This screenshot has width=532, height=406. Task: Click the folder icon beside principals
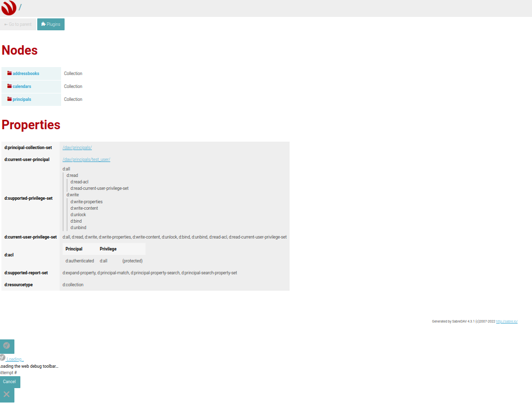(9, 99)
